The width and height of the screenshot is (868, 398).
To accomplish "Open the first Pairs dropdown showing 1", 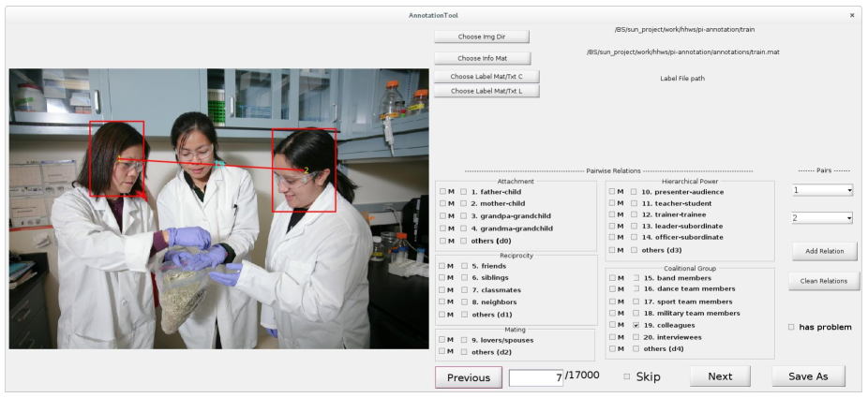I will (x=822, y=190).
